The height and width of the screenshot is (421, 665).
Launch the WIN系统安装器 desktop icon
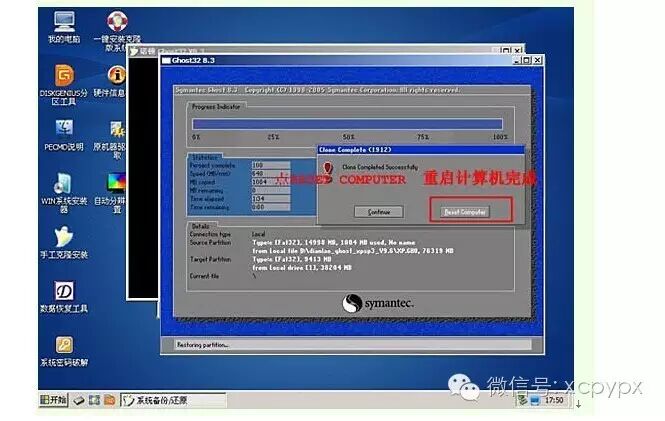point(64,192)
